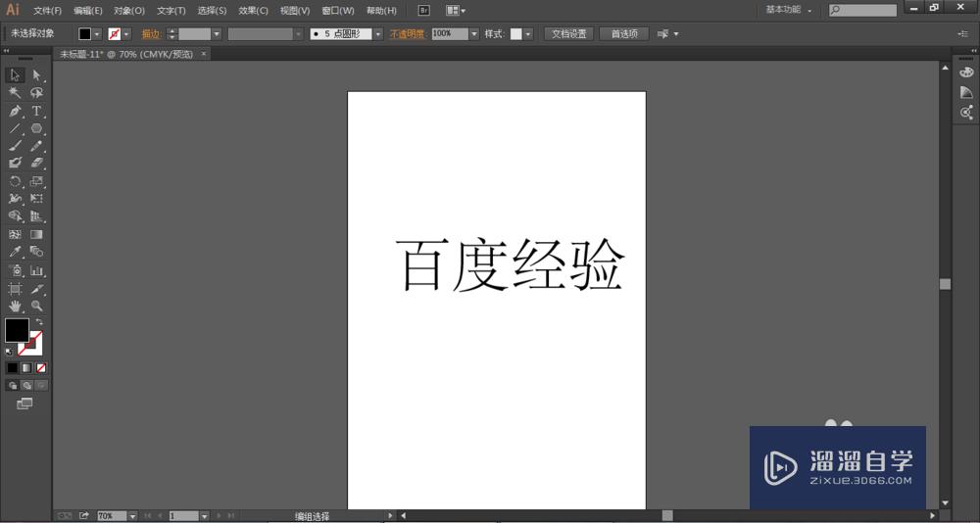Set paint mode to None
The width and height of the screenshot is (980, 523).
point(40,368)
